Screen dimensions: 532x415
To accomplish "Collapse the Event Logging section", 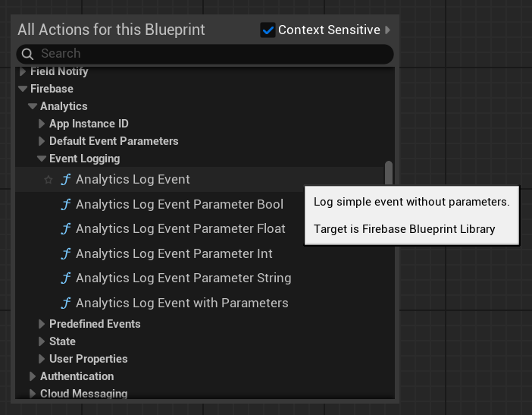I will coord(42,159).
